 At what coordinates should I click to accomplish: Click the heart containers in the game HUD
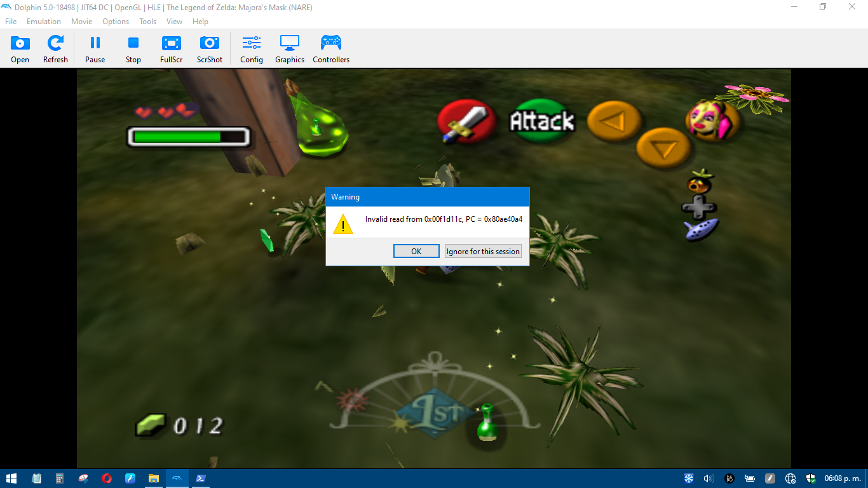click(x=166, y=111)
